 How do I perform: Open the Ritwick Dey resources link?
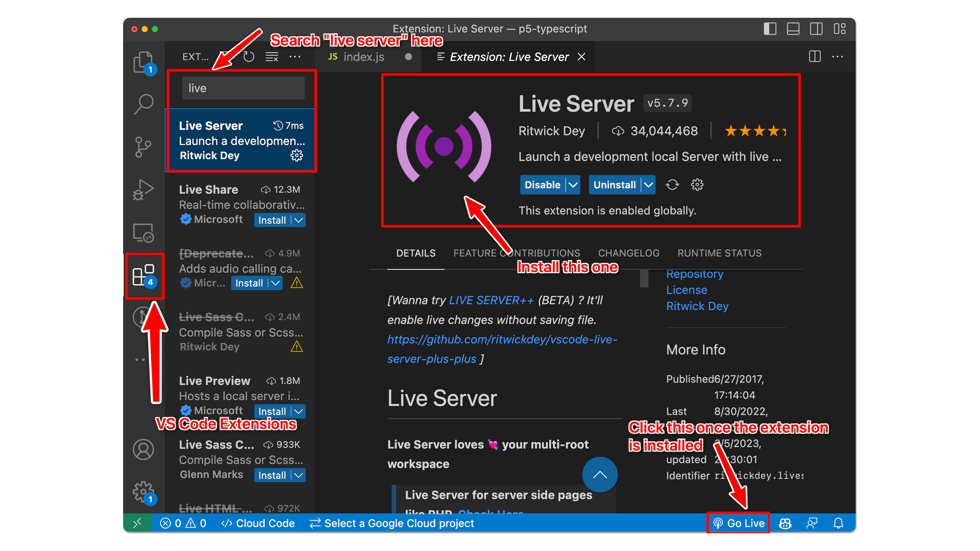697,306
